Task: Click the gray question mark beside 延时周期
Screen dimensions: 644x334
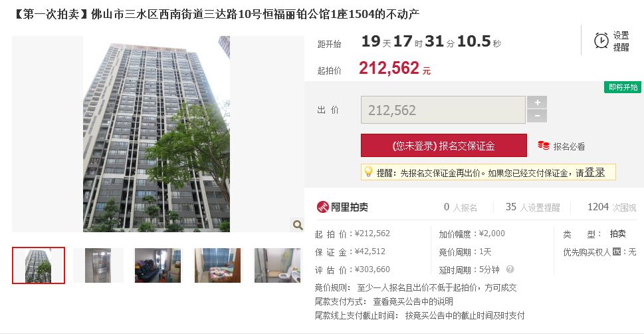Action: pyautogui.click(x=510, y=269)
